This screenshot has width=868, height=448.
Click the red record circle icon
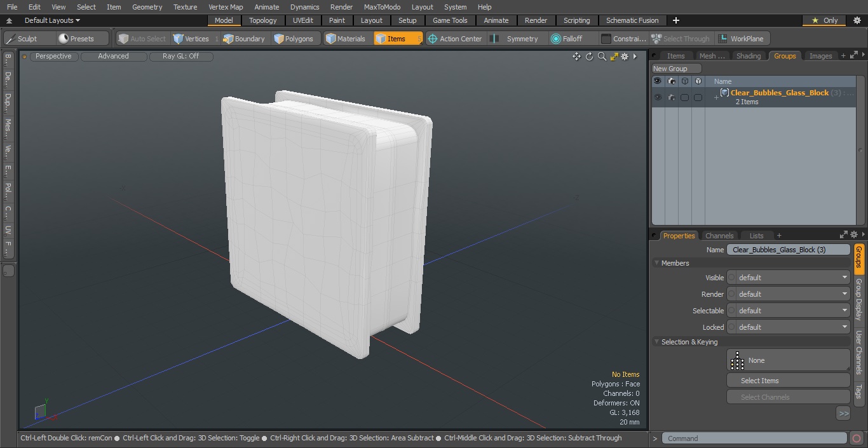pos(857,438)
